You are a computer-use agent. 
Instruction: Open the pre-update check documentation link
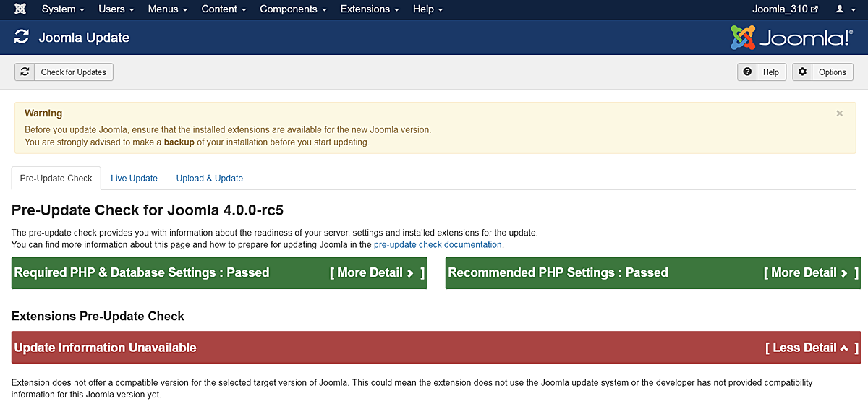pyautogui.click(x=438, y=245)
